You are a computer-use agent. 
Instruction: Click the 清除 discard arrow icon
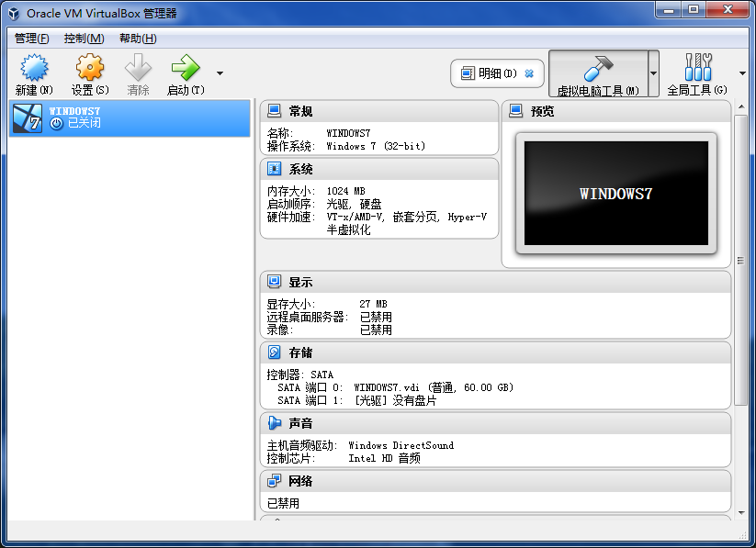[x=138, y=67]
